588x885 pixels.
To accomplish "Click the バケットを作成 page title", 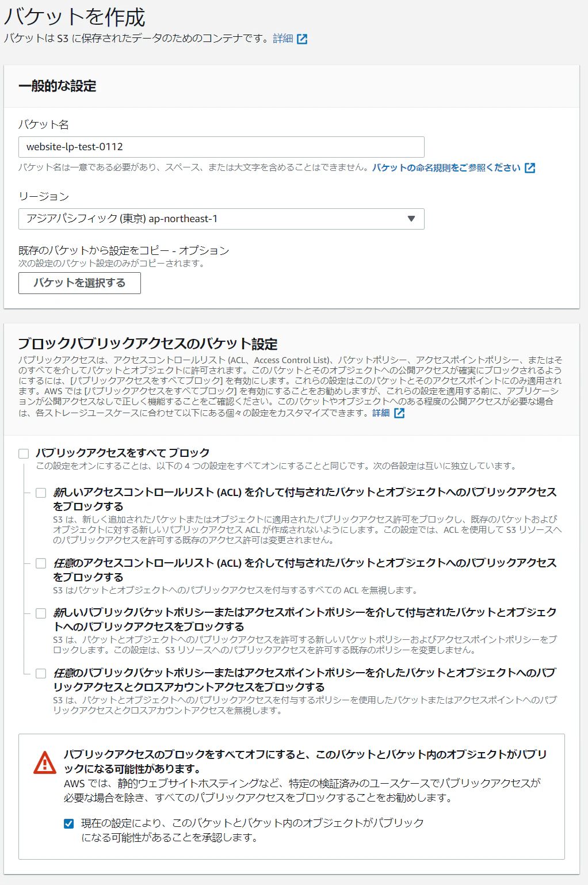I will click(75, 17).
